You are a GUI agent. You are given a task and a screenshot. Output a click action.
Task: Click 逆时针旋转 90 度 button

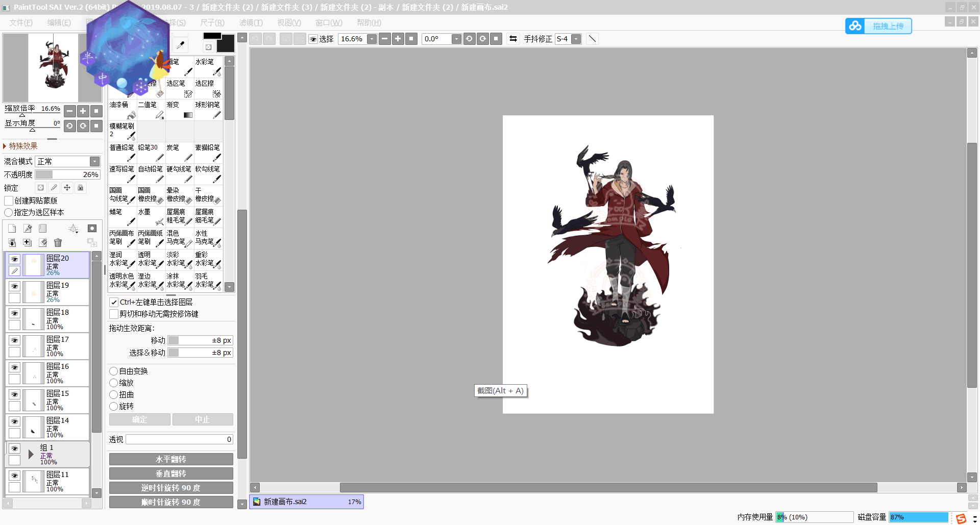click(x=171, y=488)
